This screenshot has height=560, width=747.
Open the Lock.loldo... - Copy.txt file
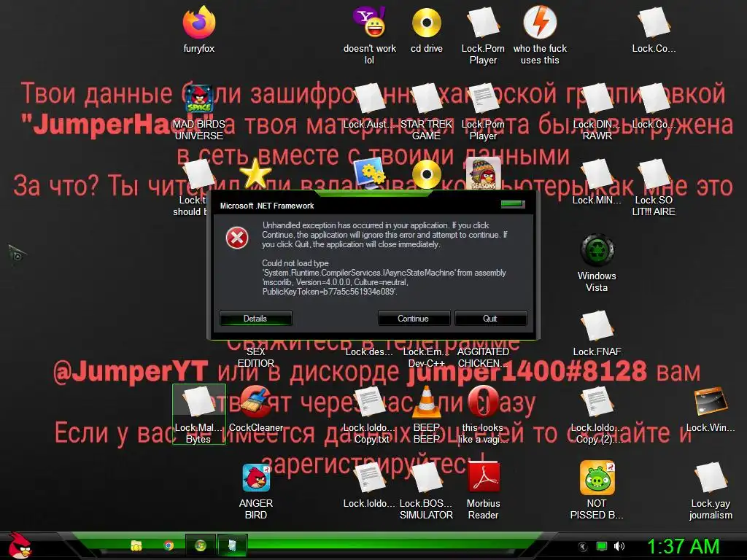[x=369, y=402]
